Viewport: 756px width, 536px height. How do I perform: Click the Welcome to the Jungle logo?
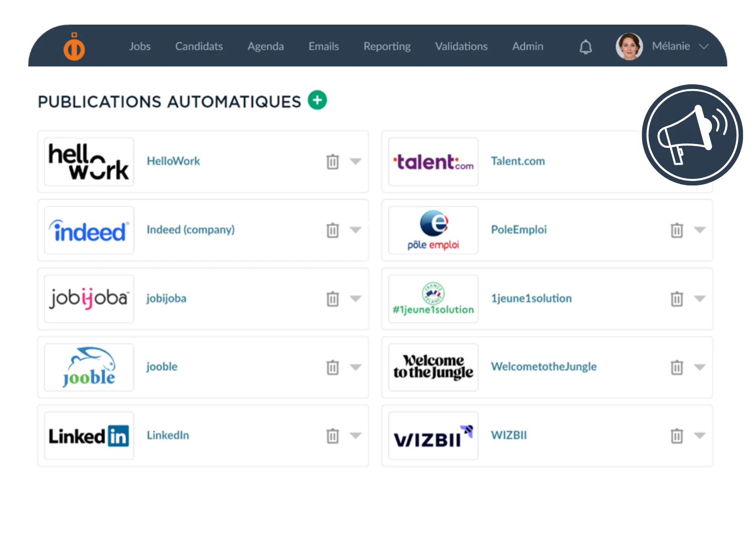pos(433,367)
